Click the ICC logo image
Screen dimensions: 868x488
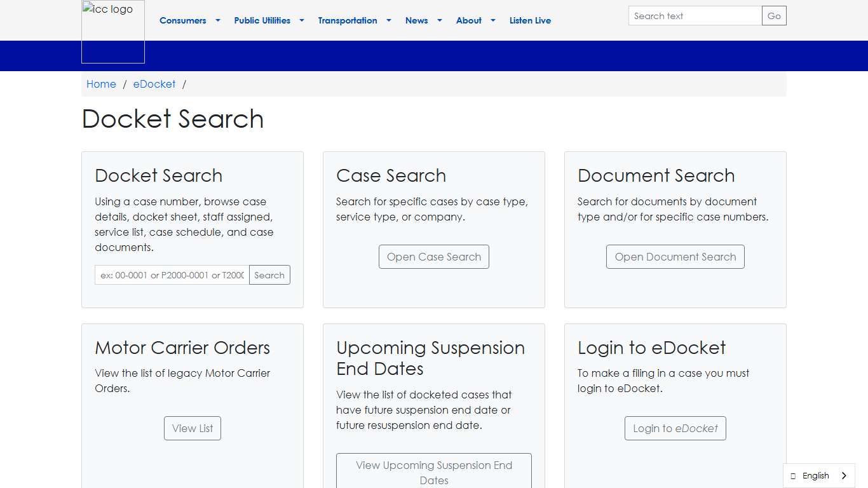pyautogui.click(x=112, y=32)
